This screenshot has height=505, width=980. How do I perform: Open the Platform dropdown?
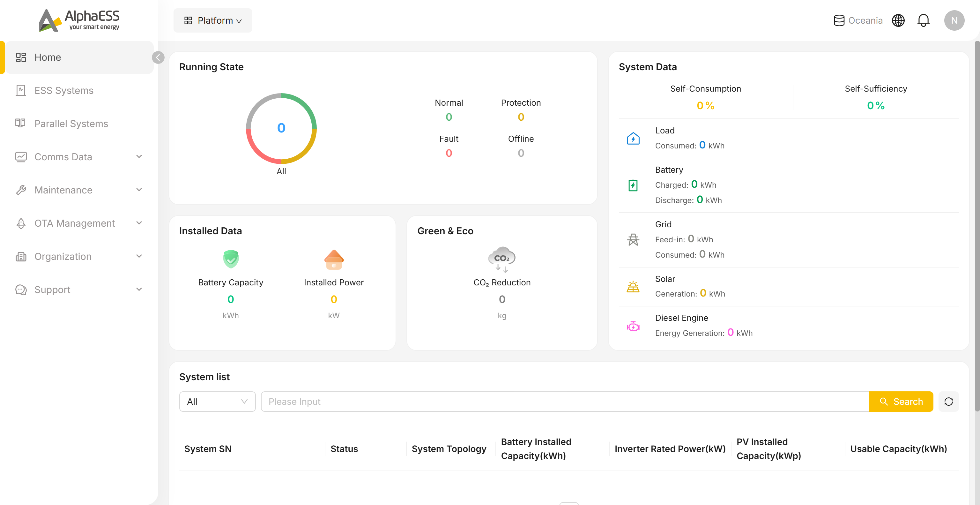pos(213,20)
